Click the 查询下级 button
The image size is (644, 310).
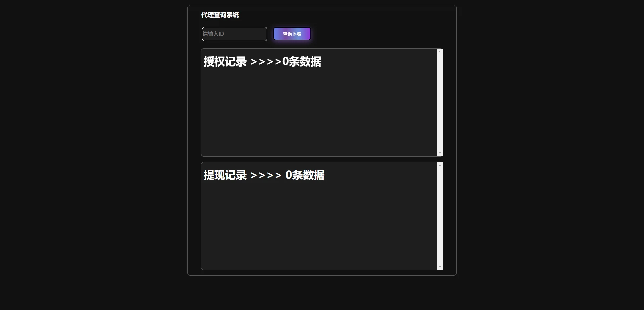(x=292, y=34)
